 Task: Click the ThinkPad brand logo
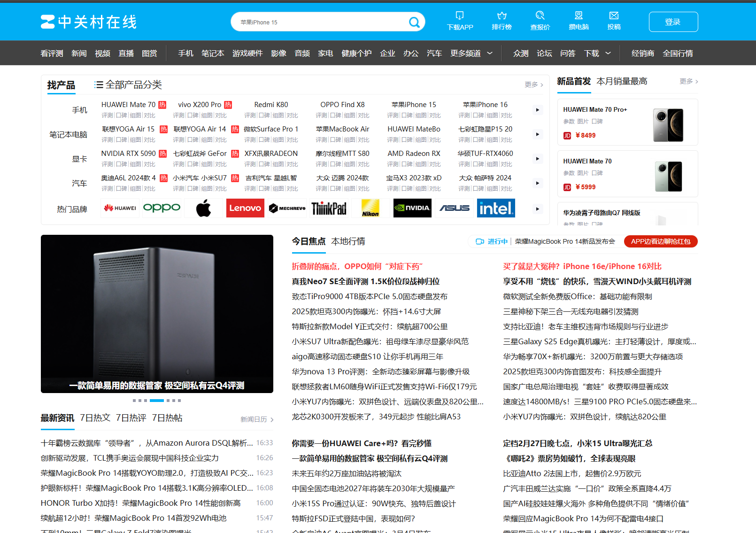pyautogui.click(x=329, y=208)
